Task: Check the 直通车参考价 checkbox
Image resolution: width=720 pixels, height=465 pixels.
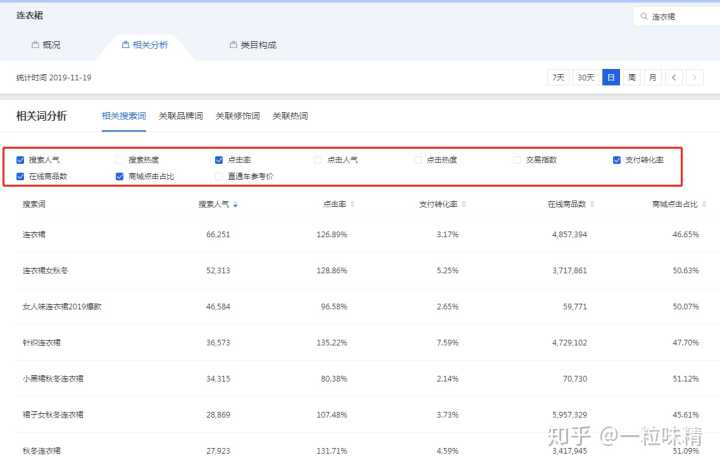Action: coord(219,176)
